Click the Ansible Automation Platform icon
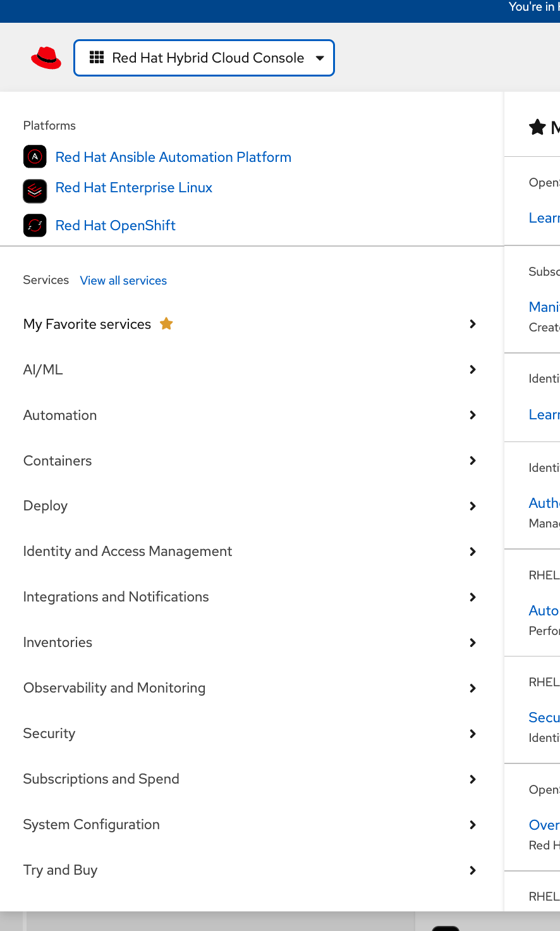The width and height of the screenshot is (560, 931). (35, 157)
